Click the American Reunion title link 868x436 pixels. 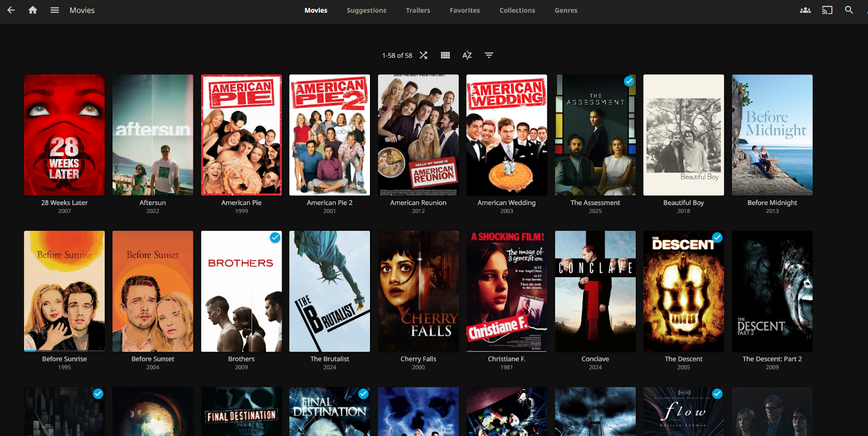[418, 203]
